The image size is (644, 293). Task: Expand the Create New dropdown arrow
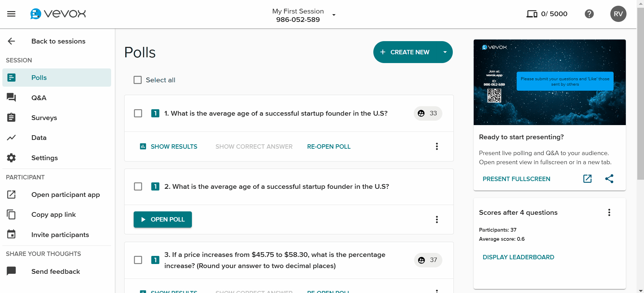click(445, 52)
